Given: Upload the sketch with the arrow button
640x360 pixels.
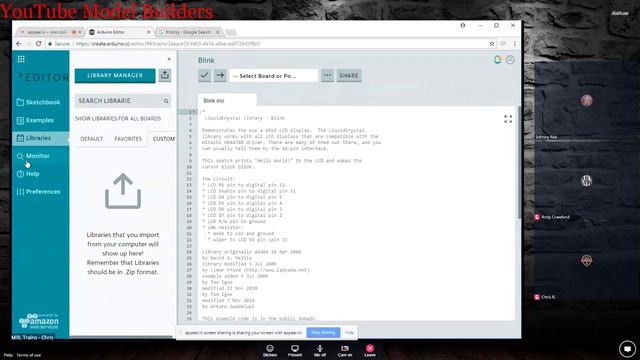Looking at the screenshot, I should 220,76.
